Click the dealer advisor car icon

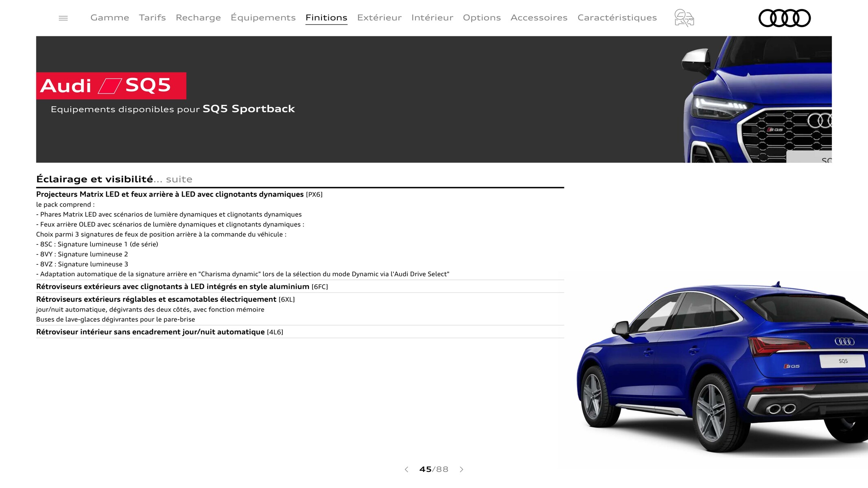pyautogui.click(x=684, y=18)
